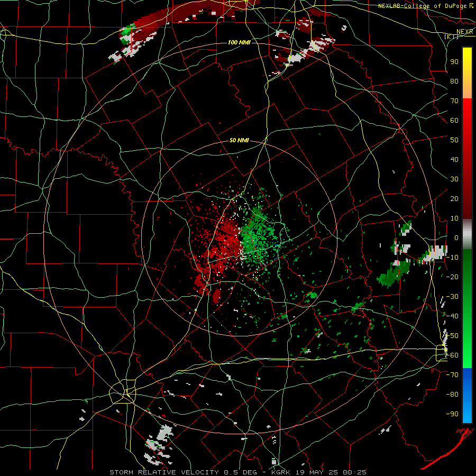Select the "STORM RELATIVE VELOCITY" caption text

pos(164,472)
